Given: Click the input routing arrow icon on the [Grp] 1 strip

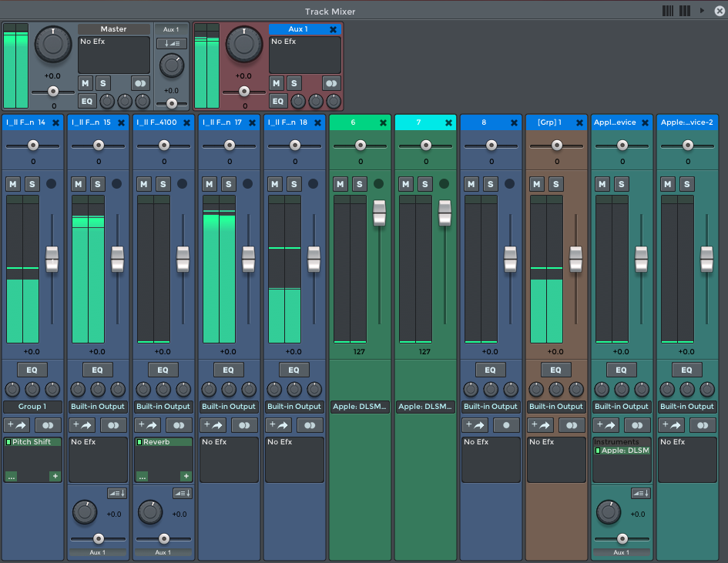Looking at the screenshot, I should (x=540, y=424).
